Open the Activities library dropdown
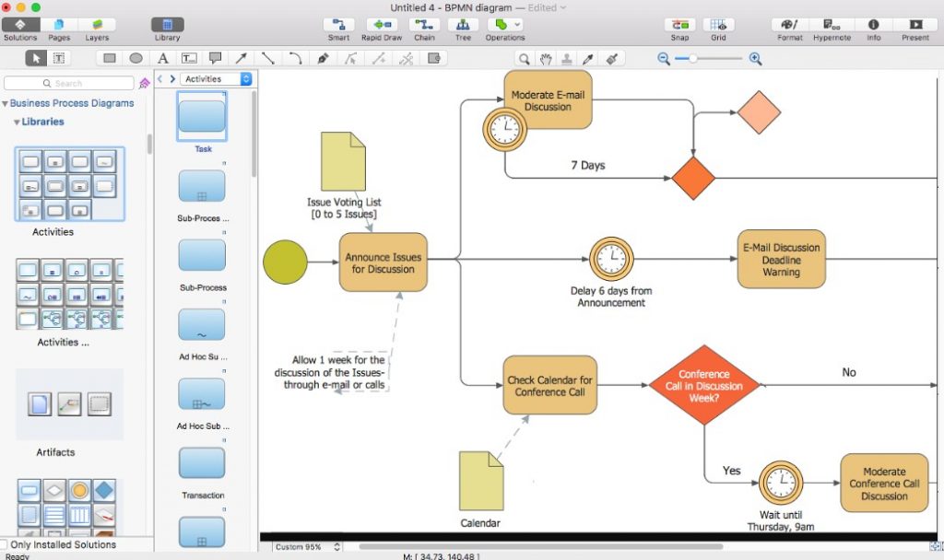This screenshot has width=944, height=560. (x=216, y=79)
